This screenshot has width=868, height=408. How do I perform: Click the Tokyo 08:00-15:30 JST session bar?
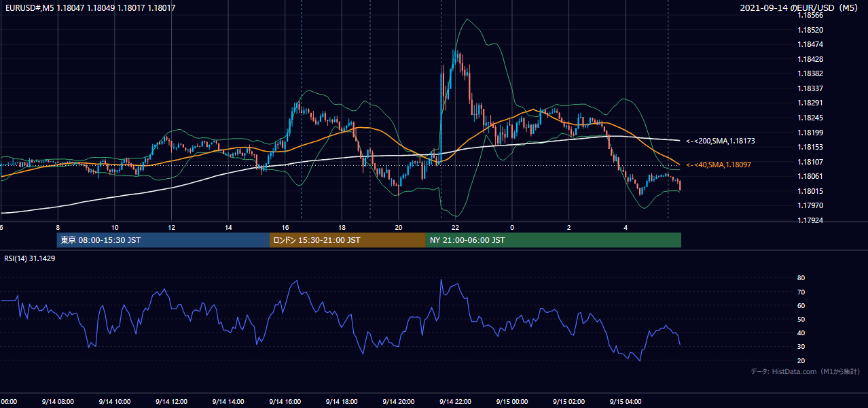tap(163, 240)
